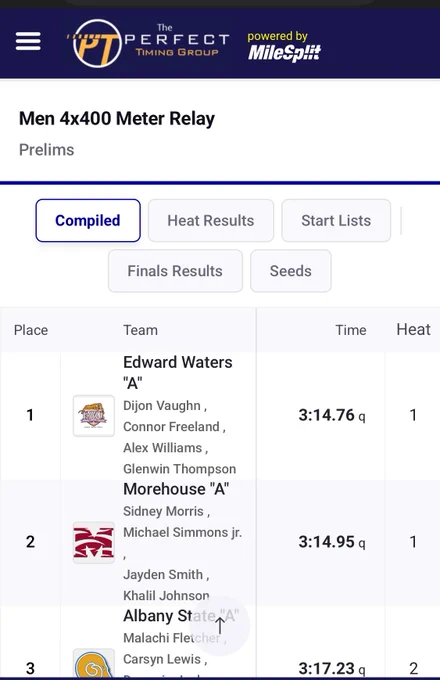Tap the Albany State team logo
This screenshot has width=440, height=680.
tap(94, 664)
